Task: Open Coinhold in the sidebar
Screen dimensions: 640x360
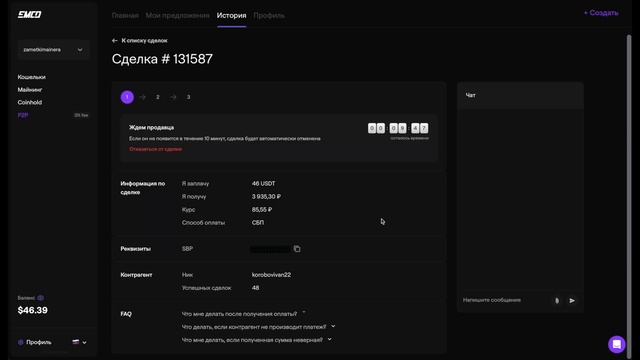Action: click(x=30, y=102)
